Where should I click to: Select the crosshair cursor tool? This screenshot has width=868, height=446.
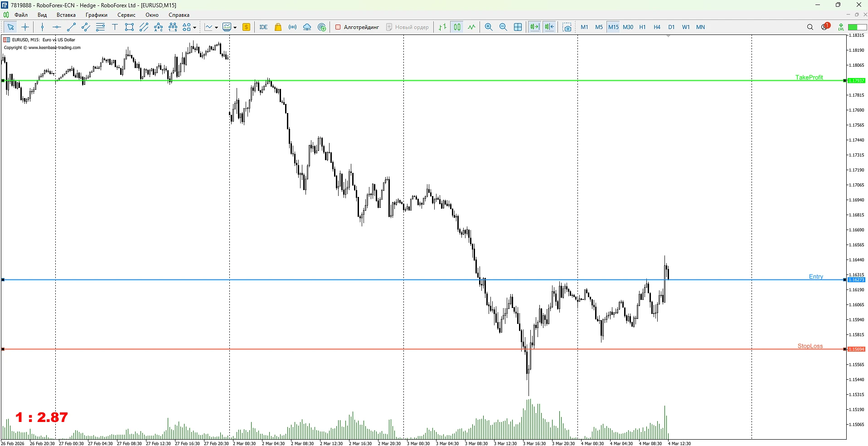click(25, 27)
